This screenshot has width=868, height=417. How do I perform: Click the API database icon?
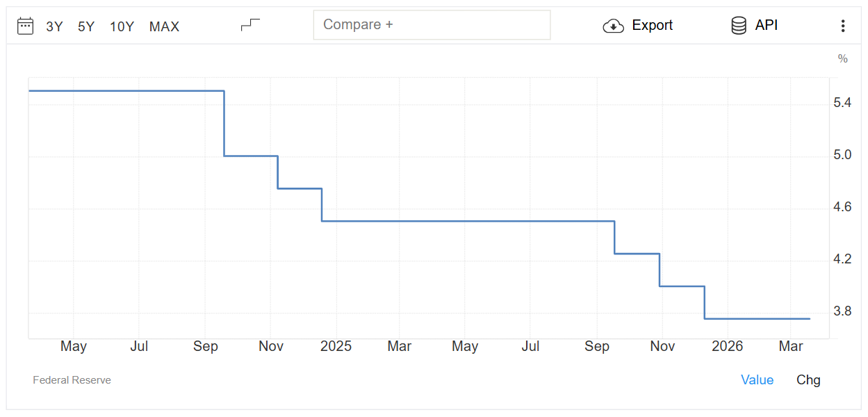pyautogui.click(x=738, y=26)
